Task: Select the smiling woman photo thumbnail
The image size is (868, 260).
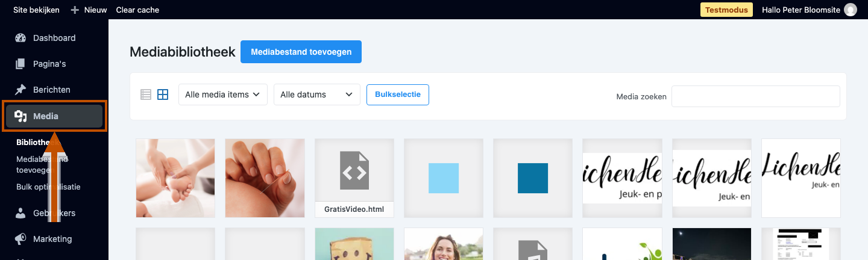Action: [444, 244]
